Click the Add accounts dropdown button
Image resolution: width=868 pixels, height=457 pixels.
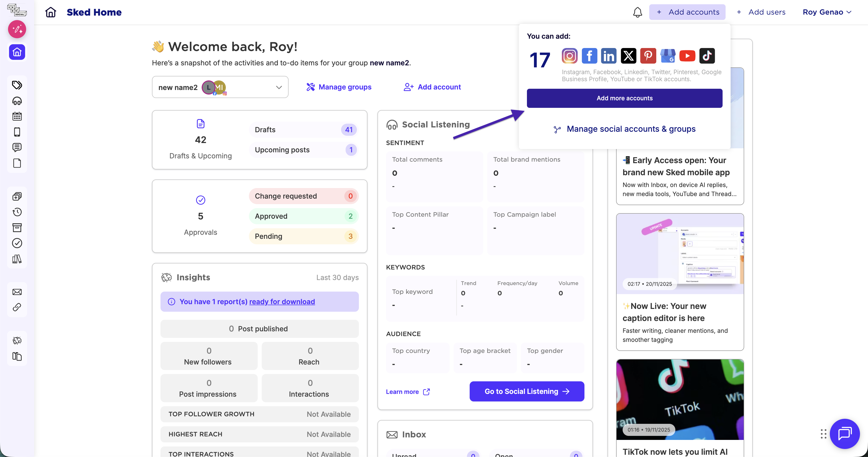(687, 12)
